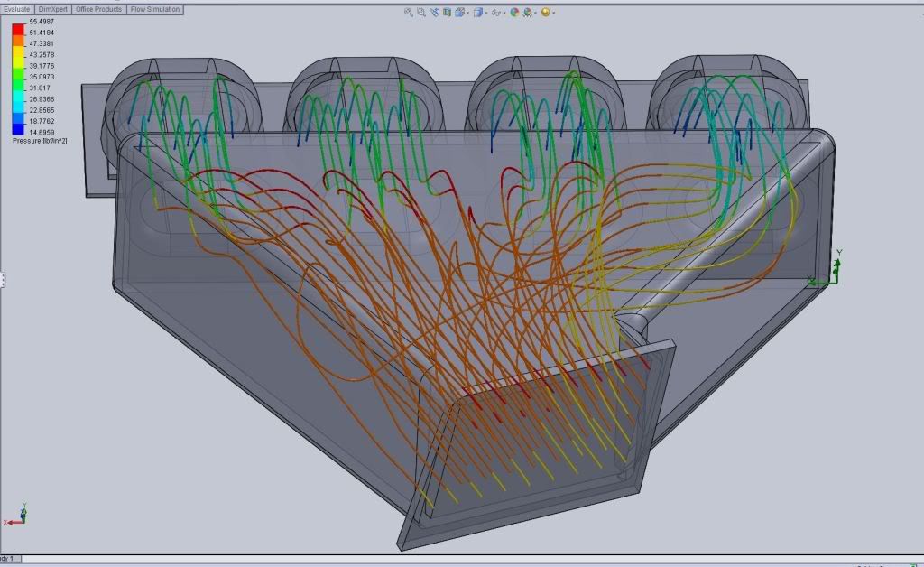
Task: Click the Edit Appearance color ball icon
Action: pyautogui.click(x=514, y=13)
